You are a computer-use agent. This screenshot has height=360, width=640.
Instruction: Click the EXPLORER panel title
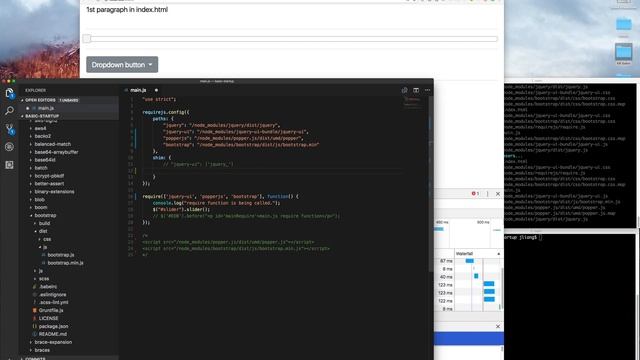[36, 91]
